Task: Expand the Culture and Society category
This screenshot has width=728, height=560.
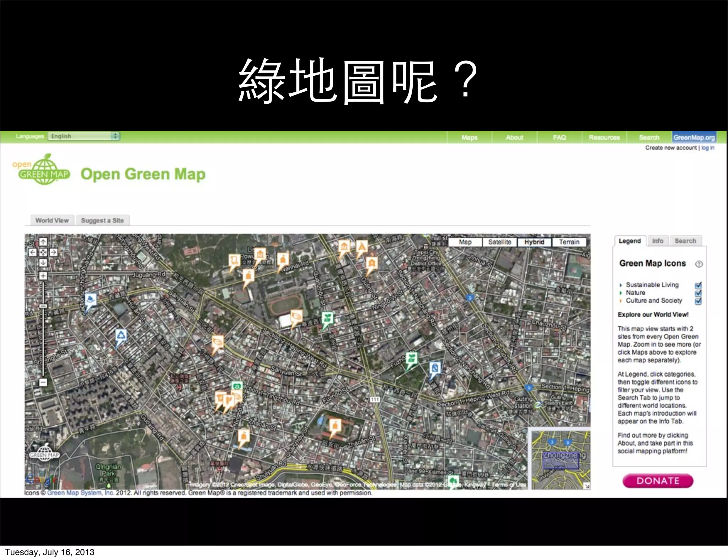Action: click(621, 301)
